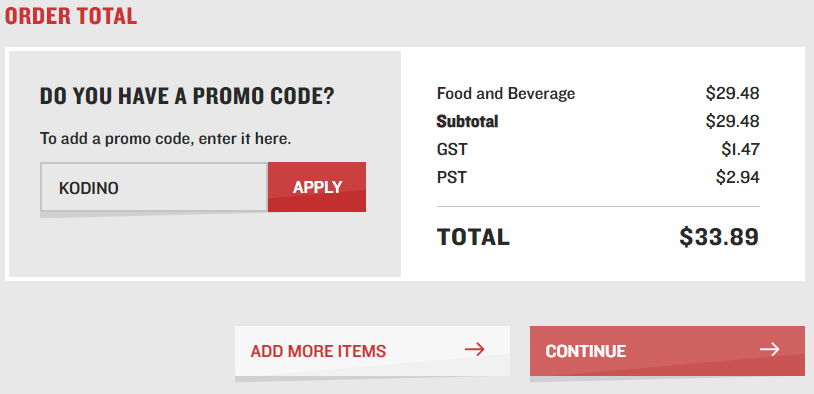Click the 'Do you have a promo code?' heading
Screen dimensions: 814x394
click(x=187, y=97)
